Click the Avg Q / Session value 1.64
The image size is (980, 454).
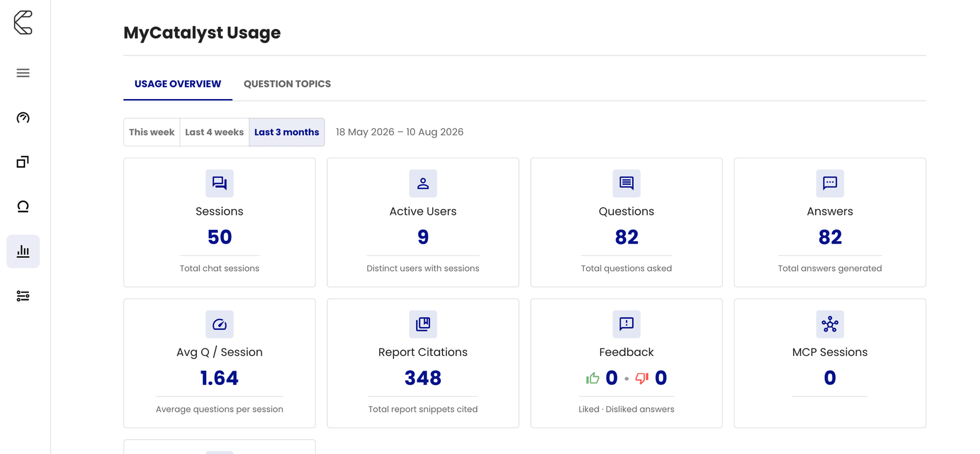coord(219,378)
